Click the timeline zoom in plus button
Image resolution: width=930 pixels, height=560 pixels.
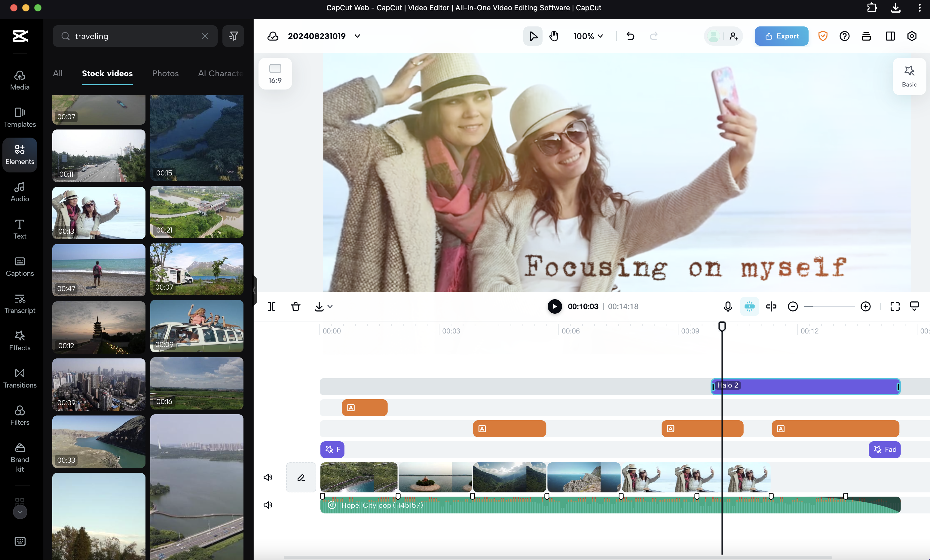coord(865,306)
